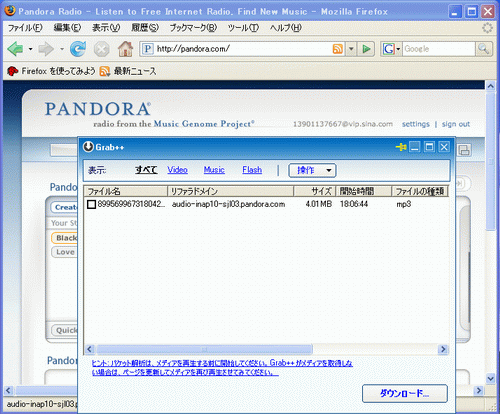Sort by ファイル名 column header
Image resolution: width=500 pixels, height=414 pixels.
(125, 191)
